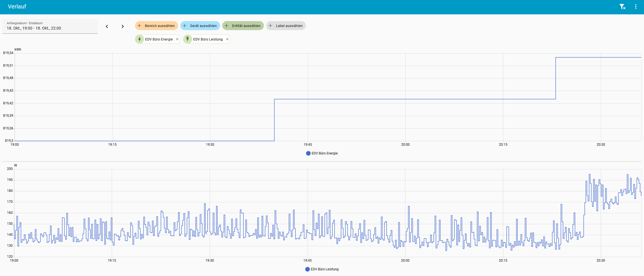Go to previous time range arrow

[107, 26]
